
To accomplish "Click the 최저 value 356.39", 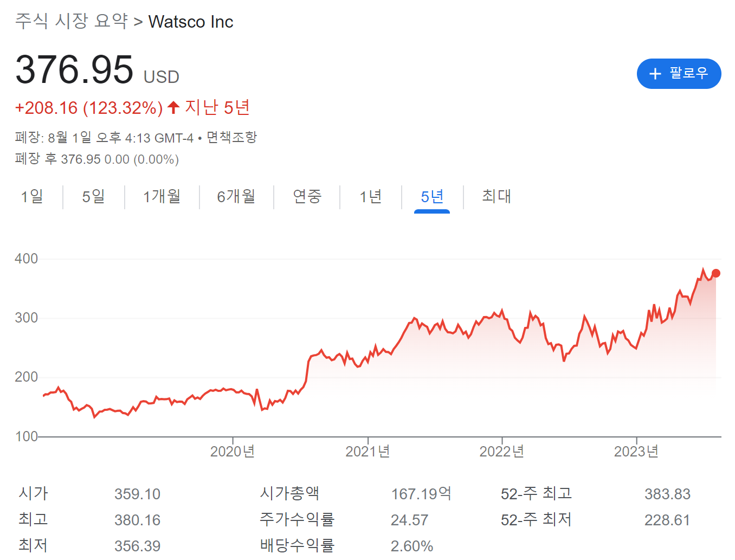I will pyautogui.click(x=137, y=546).
